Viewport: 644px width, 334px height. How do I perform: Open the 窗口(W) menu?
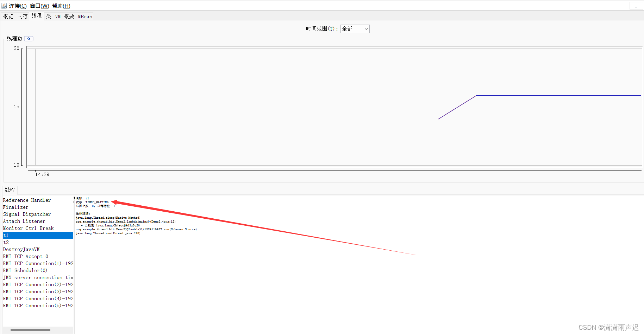click(39, 6)
